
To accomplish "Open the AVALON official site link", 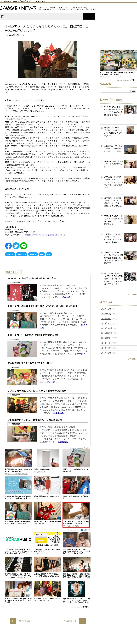I will coord(45,235).
